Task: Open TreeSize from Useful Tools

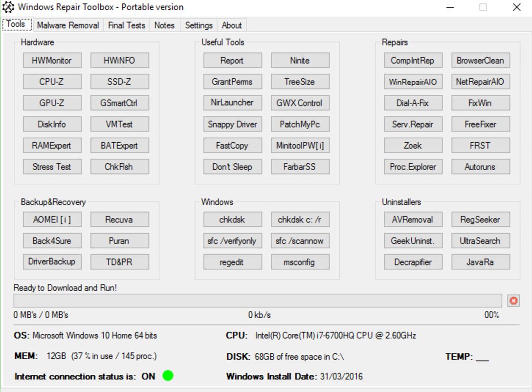Action: pyautogui.click(x=300, y=82)
